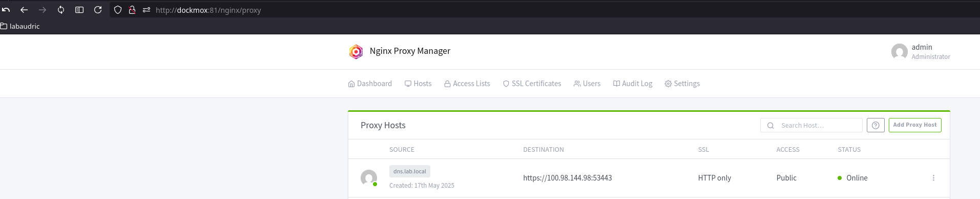Click the shield tracking protection icon
Image resolution: width=980 pixels, height=199 pixels.
[x=118, y=10]
